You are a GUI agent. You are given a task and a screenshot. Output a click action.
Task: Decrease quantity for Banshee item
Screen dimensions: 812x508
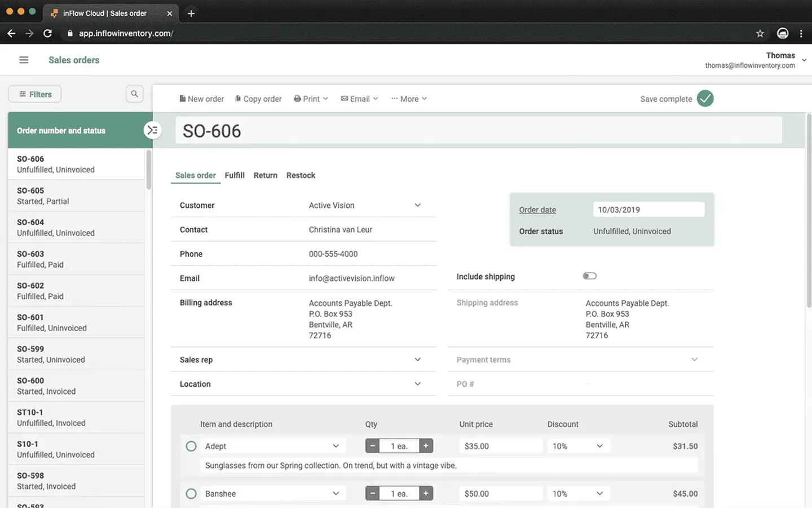pos(372,493)
